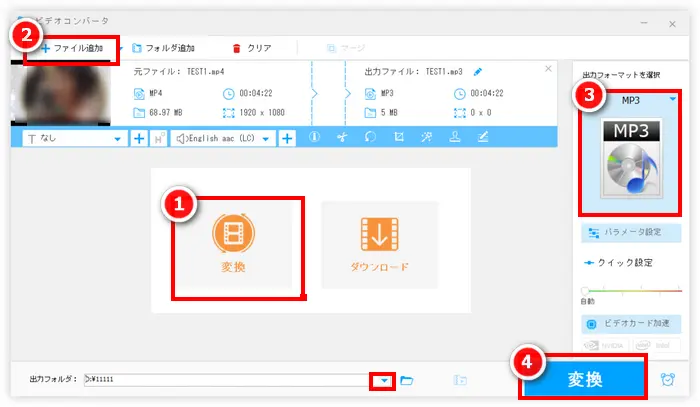
Task: Expand the subtitle なし dropdown
Action: tap(120, 139)
